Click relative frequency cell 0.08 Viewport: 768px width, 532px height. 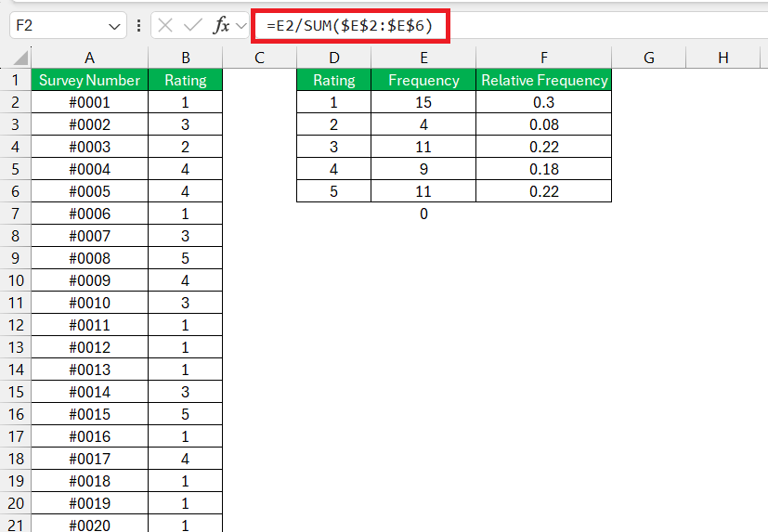(543, 124)
